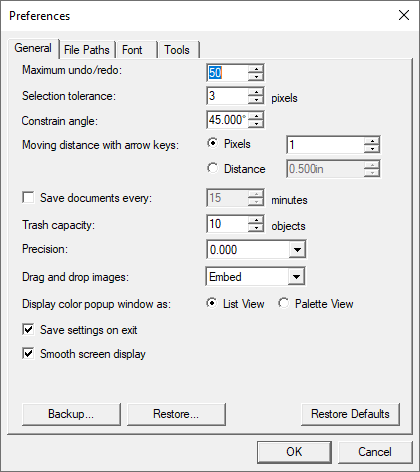Click the Backup... button
Image resolution: width=420 pixels, height=472 pixels.
pos(71,414)
